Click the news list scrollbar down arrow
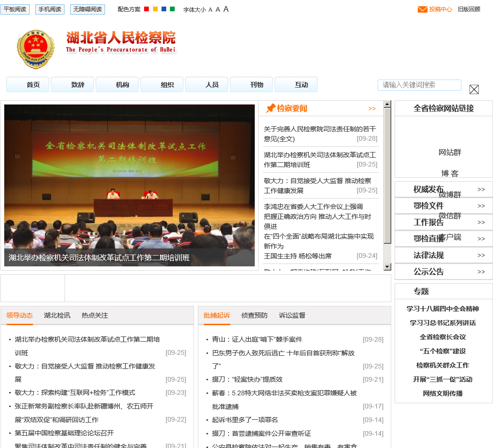Viewport: 493px width, 448px height. [388, 267]
